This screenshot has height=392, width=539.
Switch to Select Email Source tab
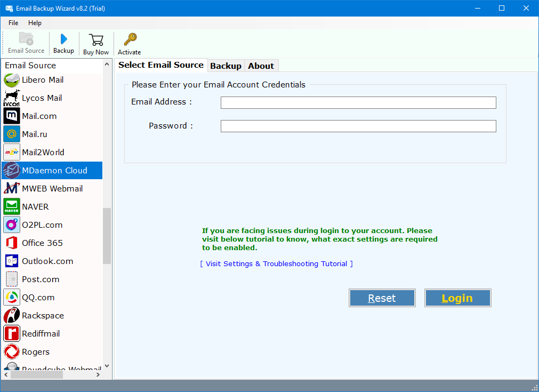(x=161, y=65)
